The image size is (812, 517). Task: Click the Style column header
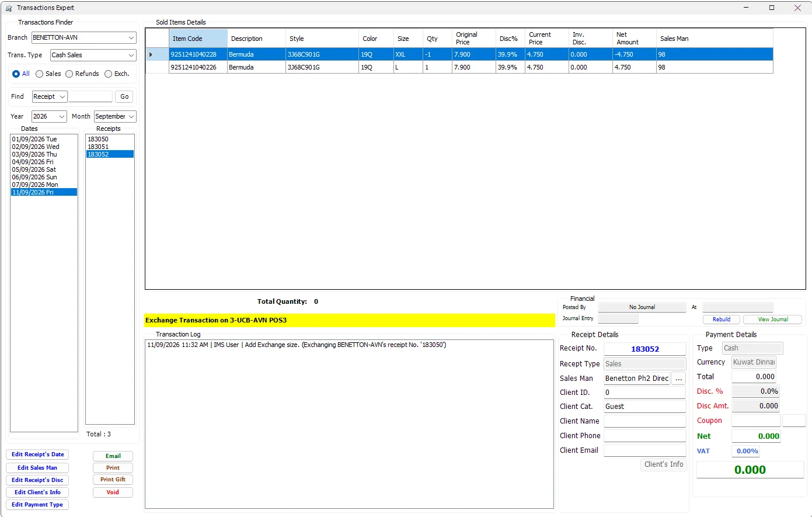(x=322, y=39)
